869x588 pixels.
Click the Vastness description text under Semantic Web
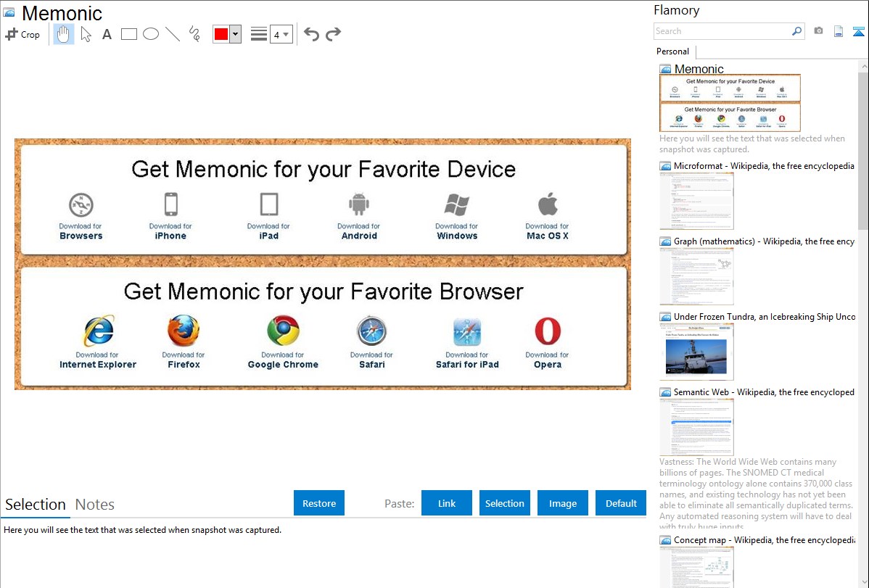756,494
